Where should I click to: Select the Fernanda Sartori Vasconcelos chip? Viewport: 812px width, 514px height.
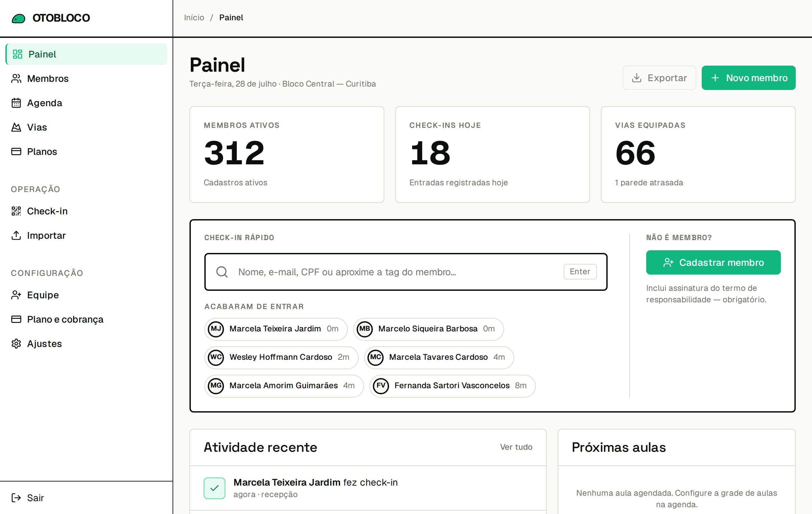pos(452,386)
